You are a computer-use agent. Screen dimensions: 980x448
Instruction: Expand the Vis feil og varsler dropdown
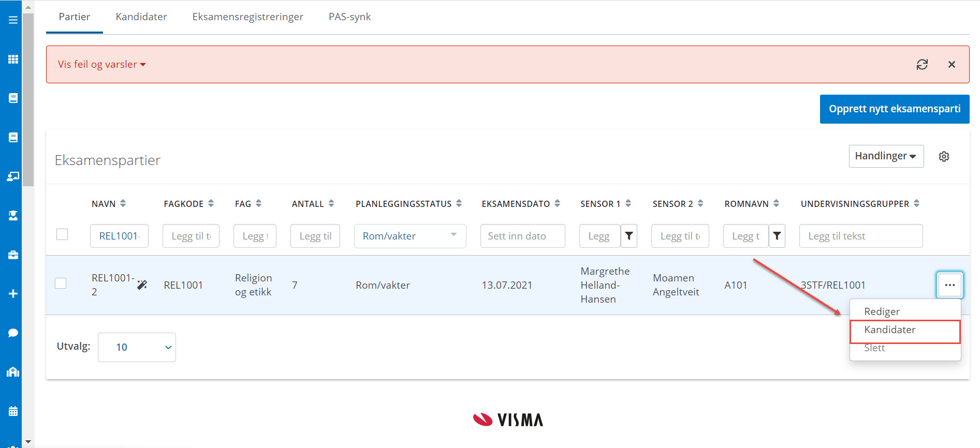click(x=101, y=65)
